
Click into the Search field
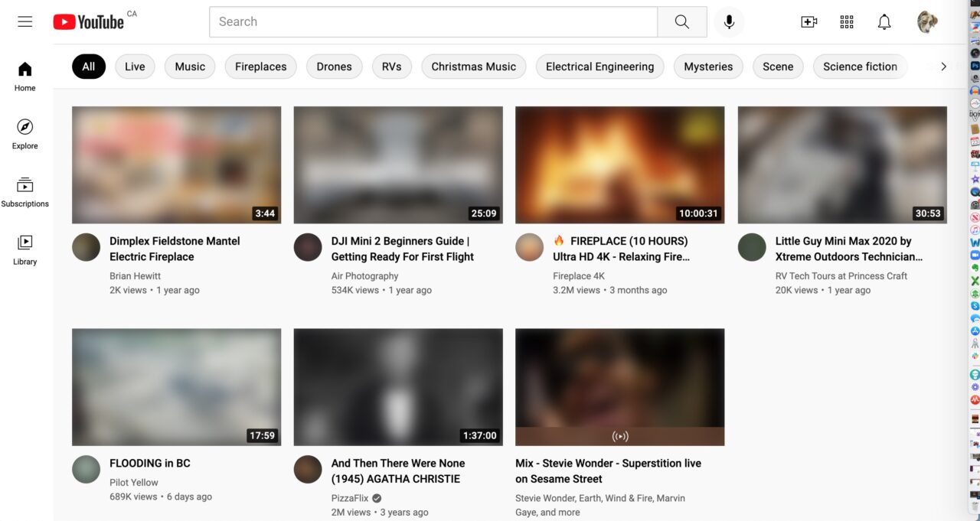point(433,21)
